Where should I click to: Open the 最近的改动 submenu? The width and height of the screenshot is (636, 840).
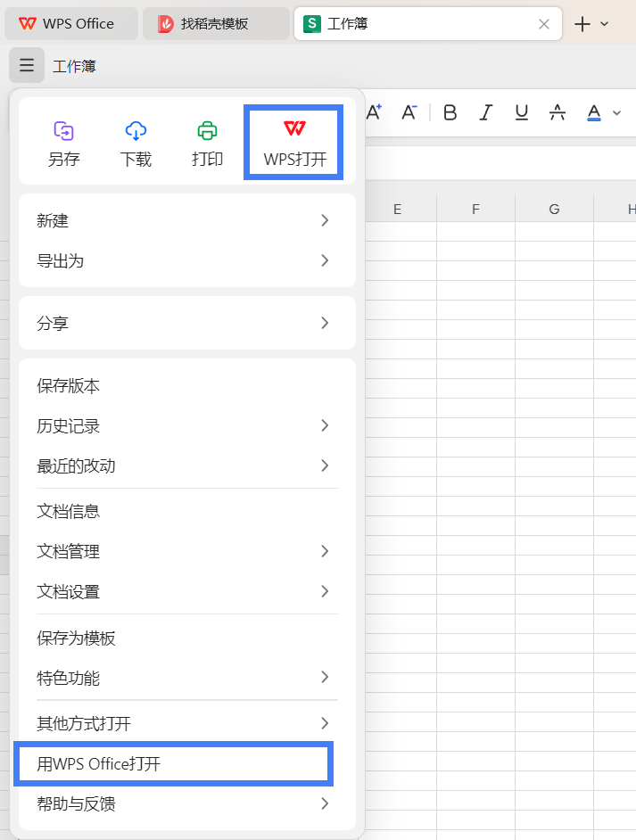(187, 465)
